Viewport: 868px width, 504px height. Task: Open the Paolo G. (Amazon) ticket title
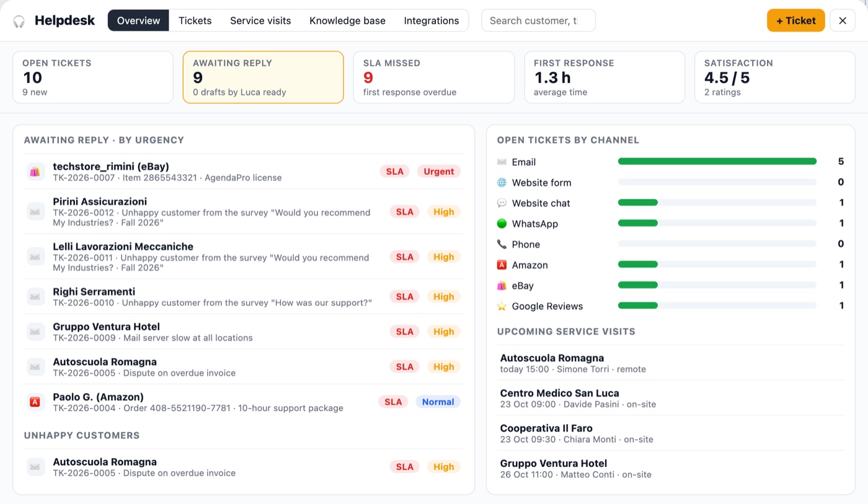point(98,397)
